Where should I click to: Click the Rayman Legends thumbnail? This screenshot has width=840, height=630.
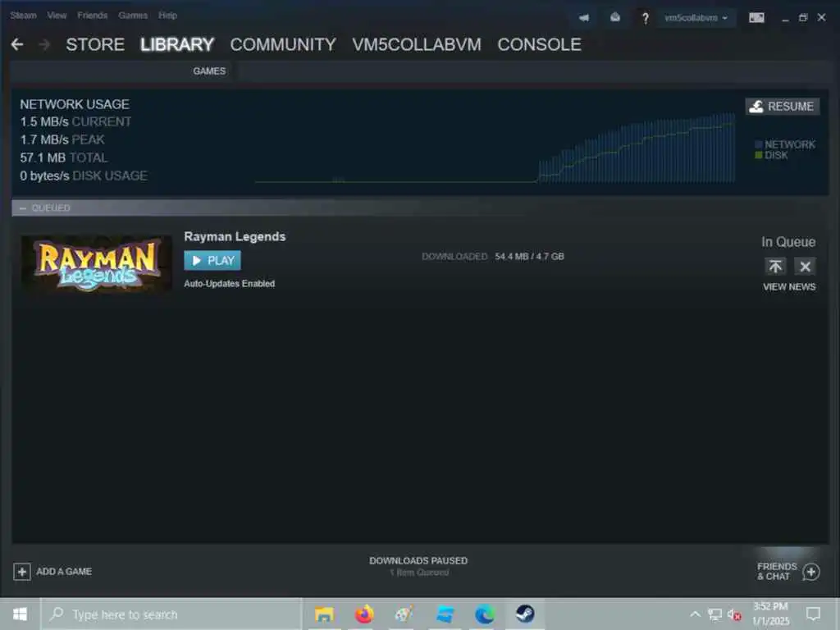click(x=97, y=263)
